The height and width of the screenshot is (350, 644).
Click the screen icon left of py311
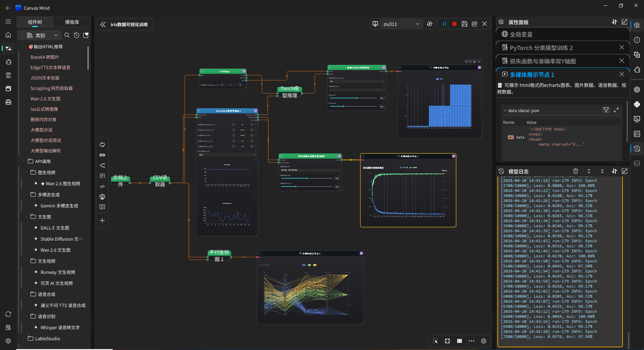click(375, 24)
